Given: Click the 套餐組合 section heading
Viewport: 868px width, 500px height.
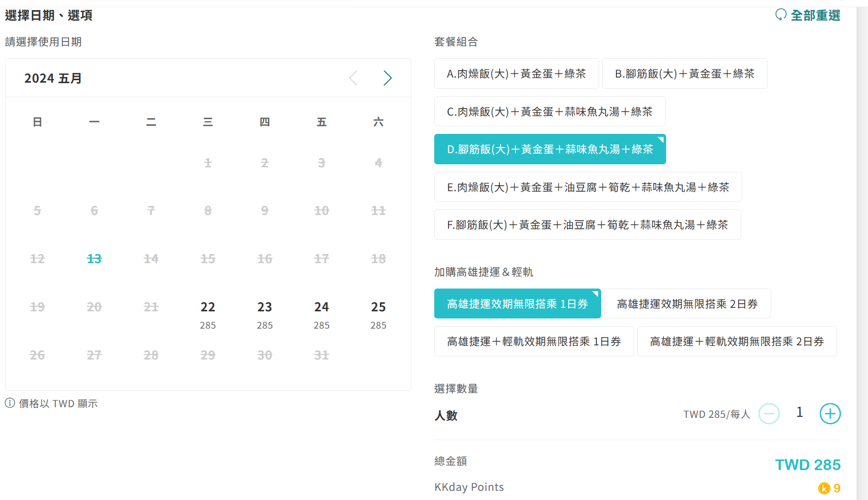Looking at the screenshot, I should 456,42.
